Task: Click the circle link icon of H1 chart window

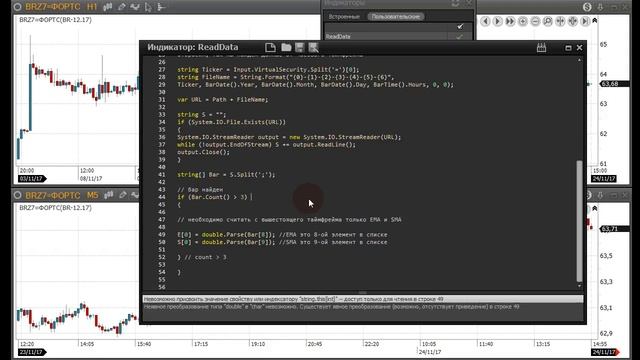Action: 18,7
